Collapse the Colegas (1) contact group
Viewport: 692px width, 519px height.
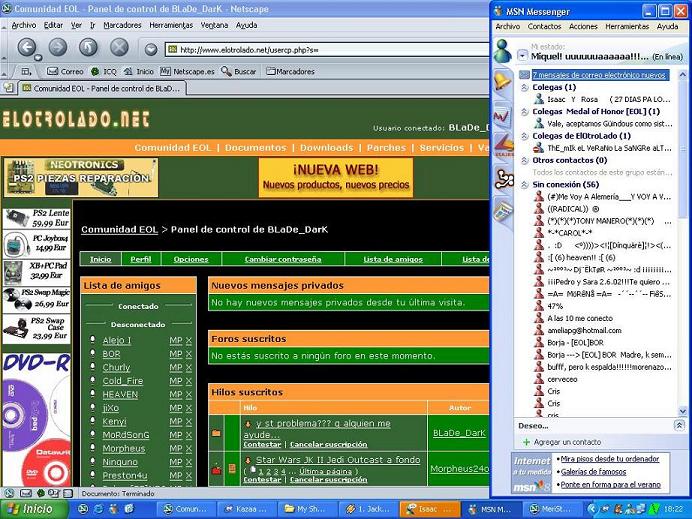pos(525,87)
